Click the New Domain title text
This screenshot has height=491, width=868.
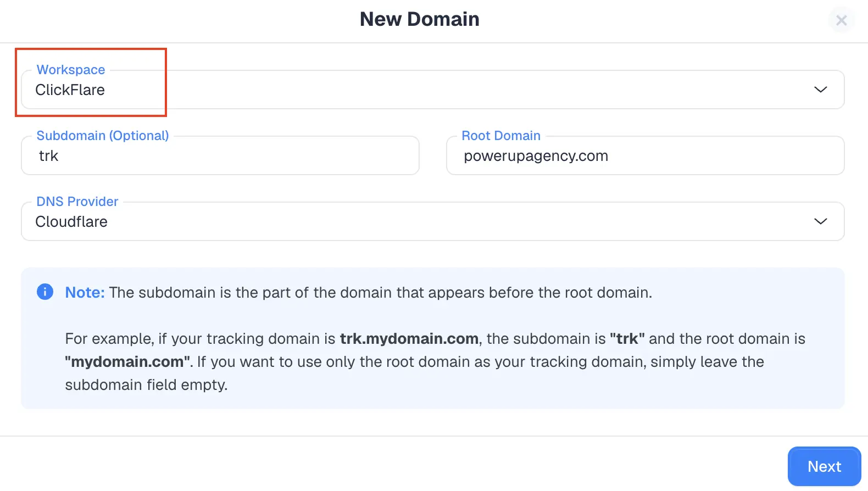tap(419, 19)
